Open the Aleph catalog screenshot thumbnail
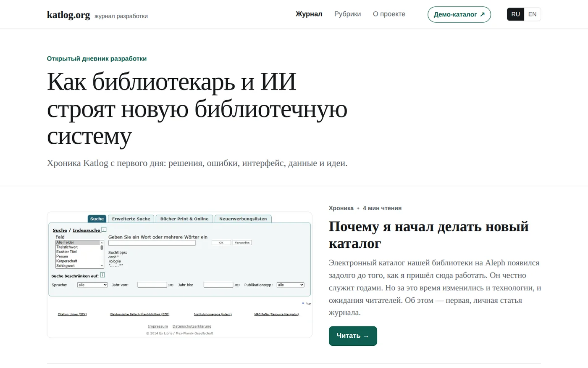 point(179,275)
